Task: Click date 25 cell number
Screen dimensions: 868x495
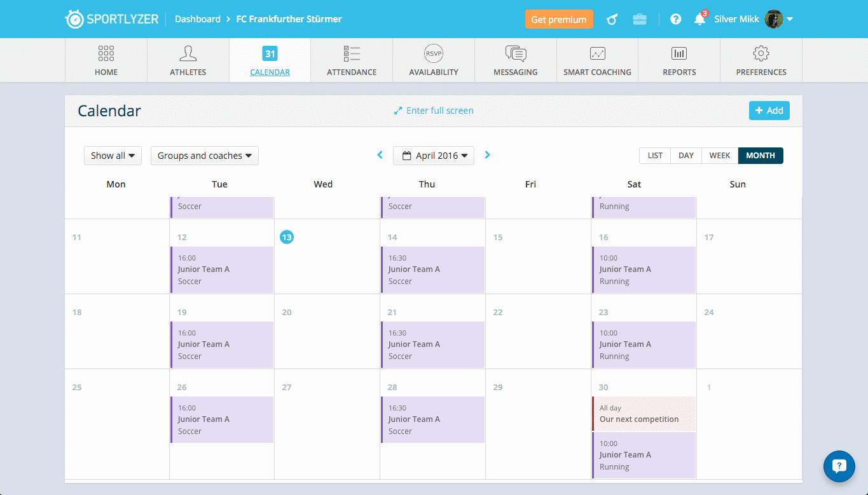Action: click(x=77, y=387)
